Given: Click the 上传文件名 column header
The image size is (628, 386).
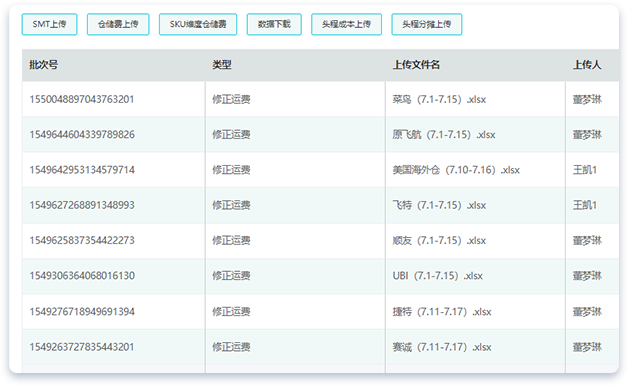Looking at the screenshot, I should 416,65.
